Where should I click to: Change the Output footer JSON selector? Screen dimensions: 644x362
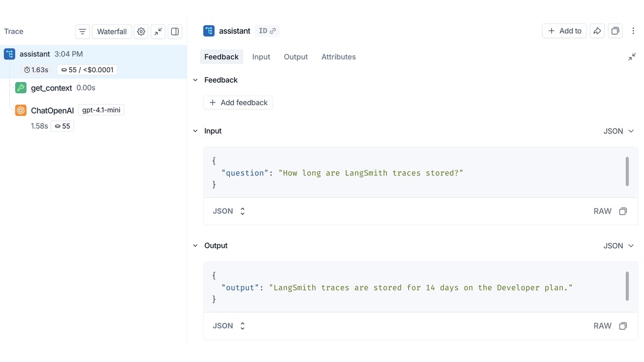click(x=229, y=326)
